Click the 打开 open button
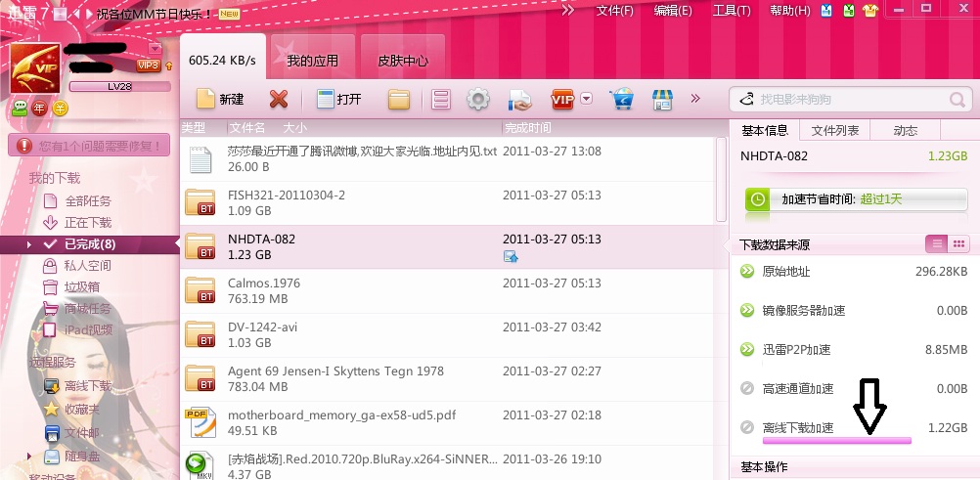The width and height of the screenshot is (980, 480). (338, 99)
